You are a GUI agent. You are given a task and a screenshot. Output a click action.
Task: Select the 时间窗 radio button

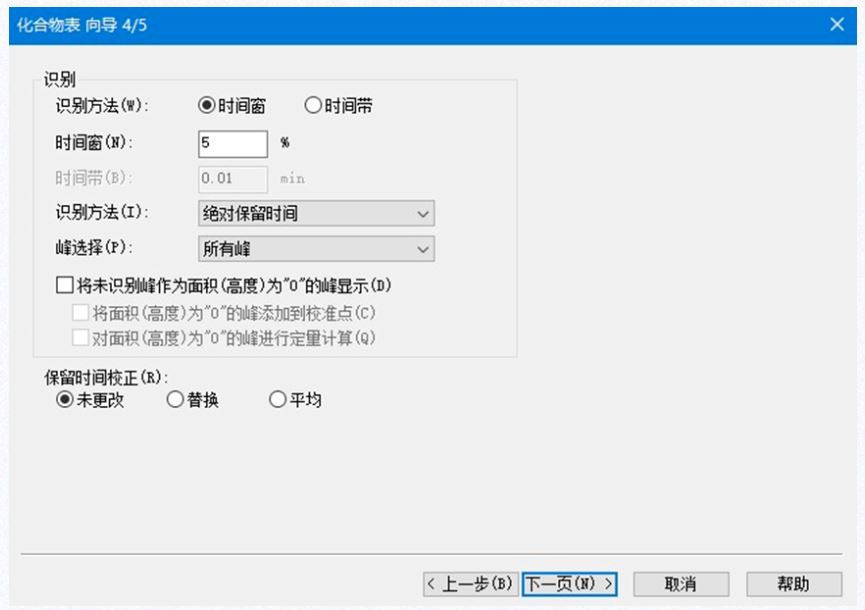(x=208, y=106)
